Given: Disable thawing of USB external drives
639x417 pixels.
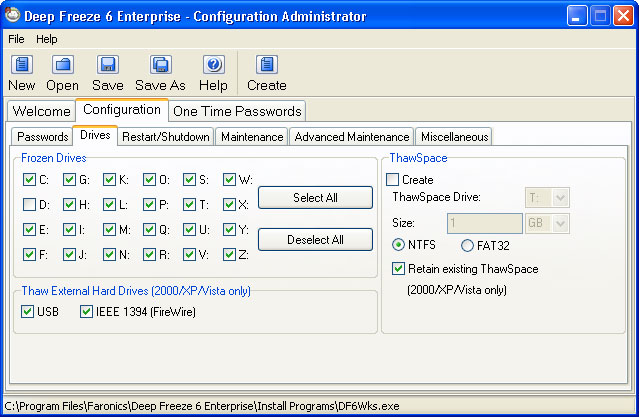Looking at the screenshot, I should pos(27,312).
